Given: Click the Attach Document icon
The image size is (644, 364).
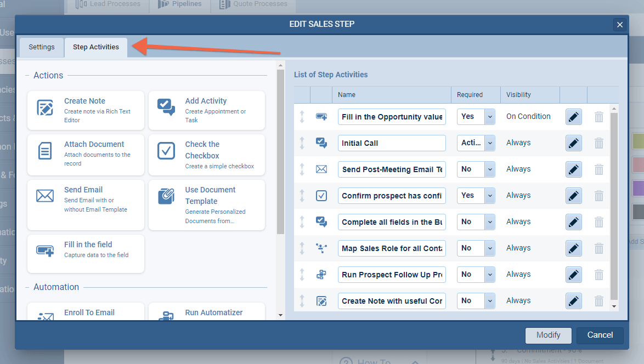Looking at the screenshot, I should click(45, 151).
